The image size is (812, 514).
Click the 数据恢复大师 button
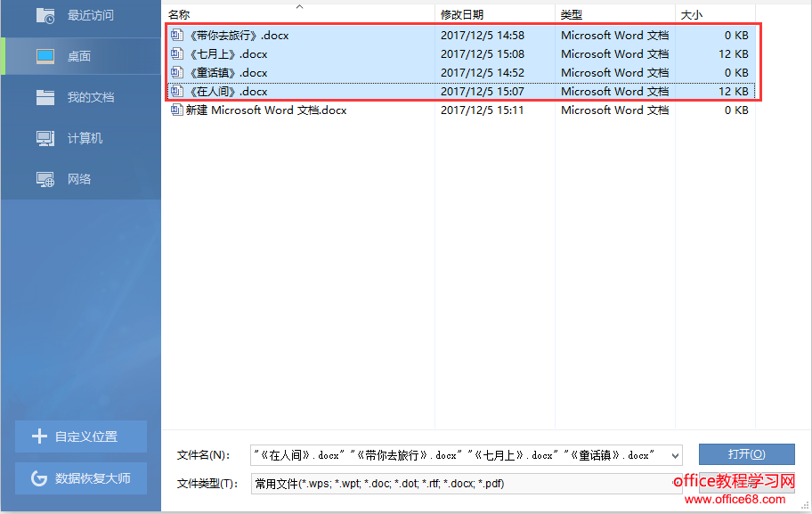click(x=81, y=477)
